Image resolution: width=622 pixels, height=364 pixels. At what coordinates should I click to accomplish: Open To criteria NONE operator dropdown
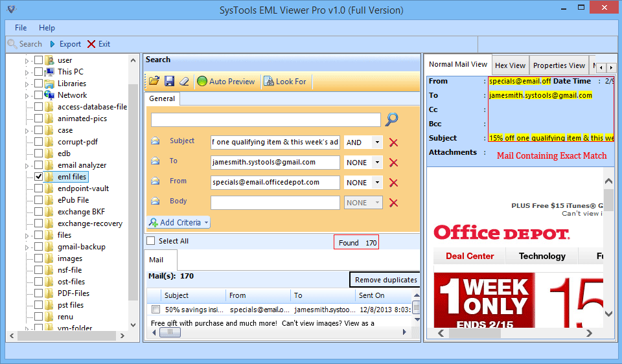(x=377, y=163)
